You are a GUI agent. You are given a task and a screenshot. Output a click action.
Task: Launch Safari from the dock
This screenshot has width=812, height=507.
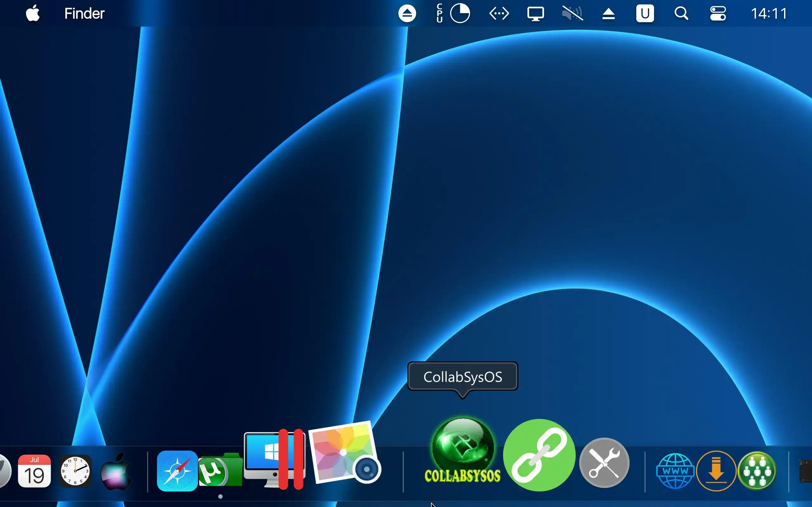tap(177, 471)
